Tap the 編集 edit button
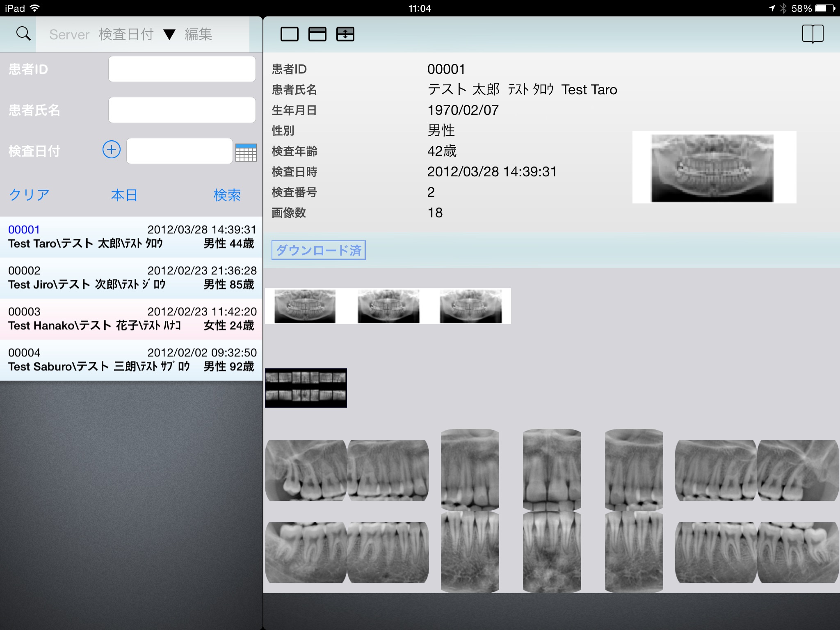 (199, 34)
